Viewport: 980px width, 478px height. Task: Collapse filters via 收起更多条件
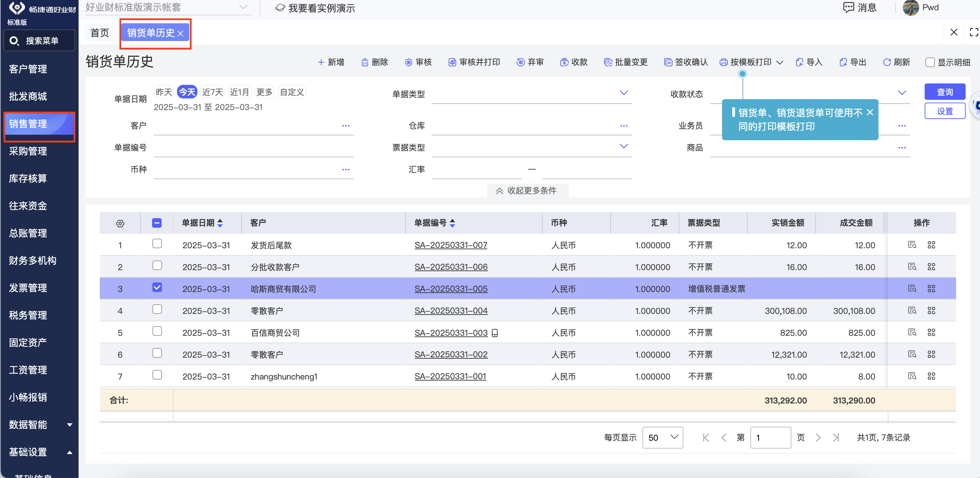pos(527,191)
